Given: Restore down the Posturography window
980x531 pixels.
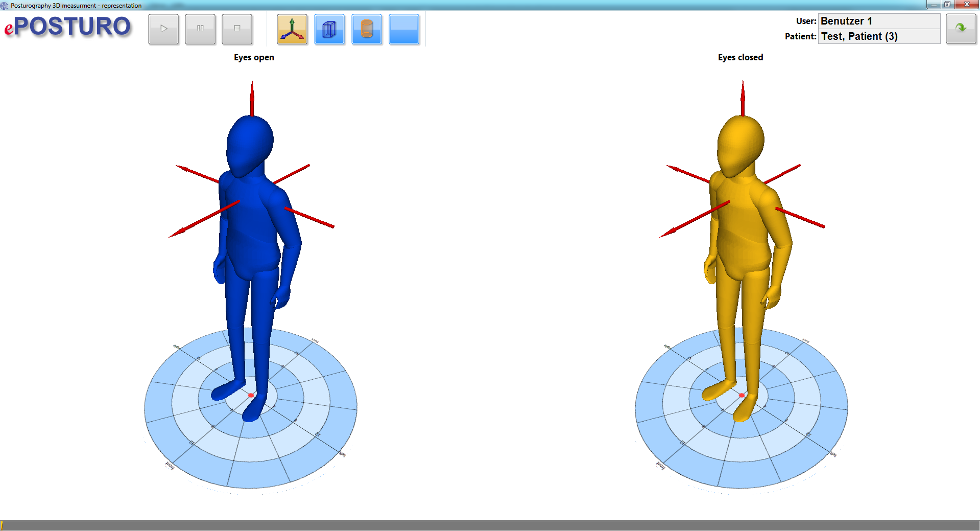Looking at the screenshot, I should (x=947, y=5).
